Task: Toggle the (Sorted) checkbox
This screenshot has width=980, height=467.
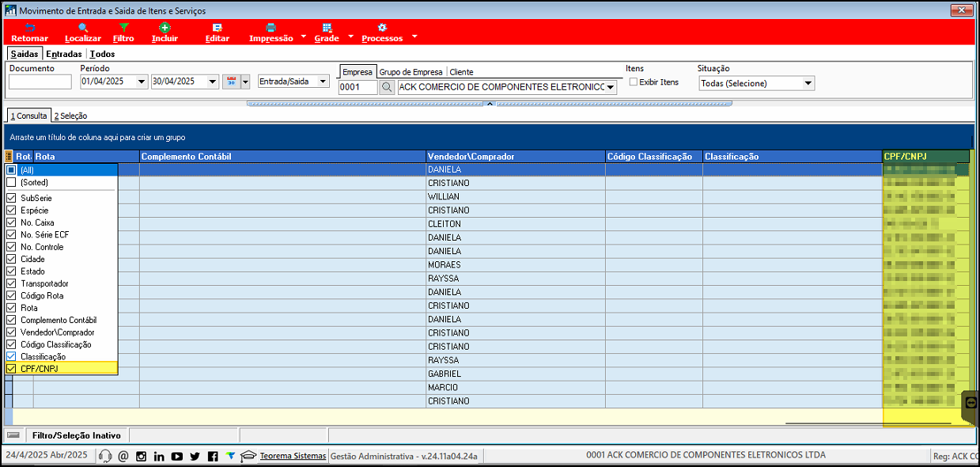Action: click(x=11, y=182)
